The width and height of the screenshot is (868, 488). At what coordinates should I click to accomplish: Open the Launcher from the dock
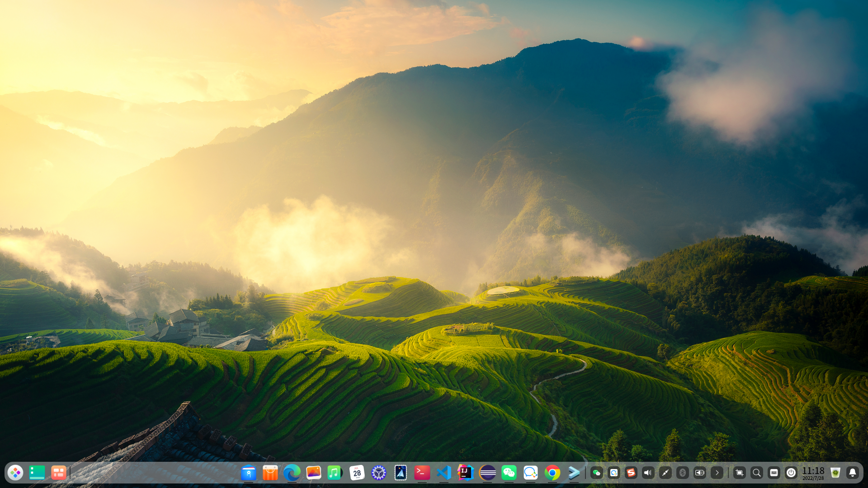tap(16, 473)
